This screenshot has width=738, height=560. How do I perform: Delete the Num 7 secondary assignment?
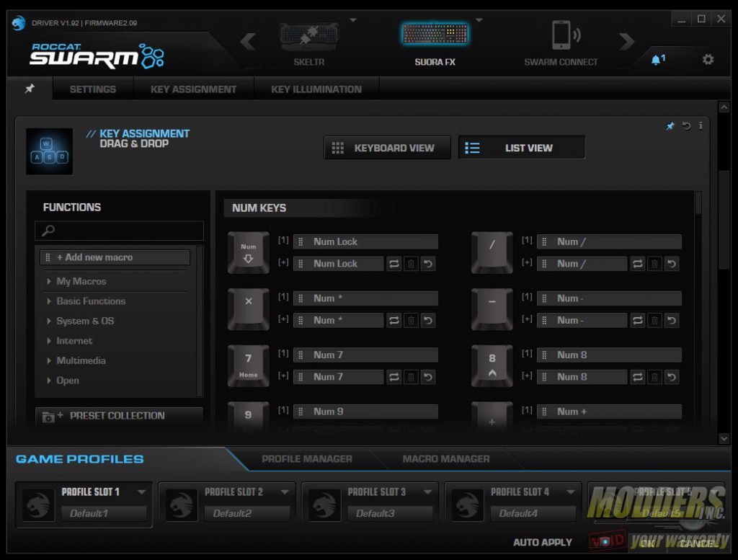(x=411, y=377)
